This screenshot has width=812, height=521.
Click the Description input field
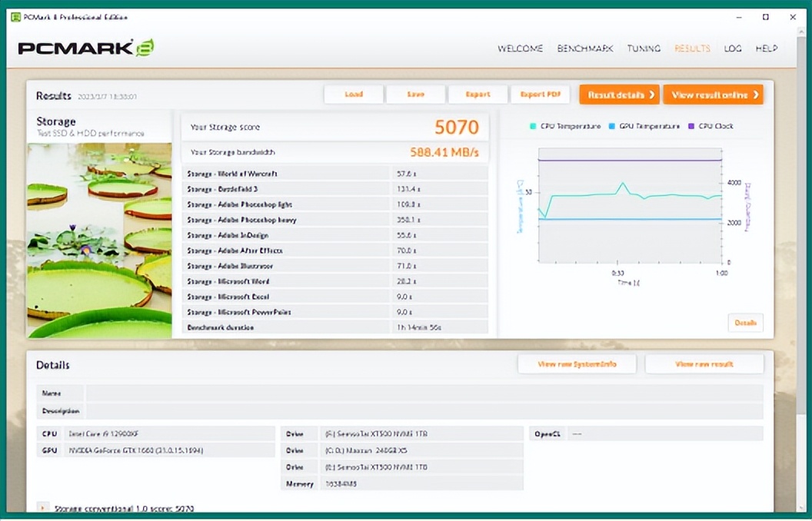[x=424, y=411]
